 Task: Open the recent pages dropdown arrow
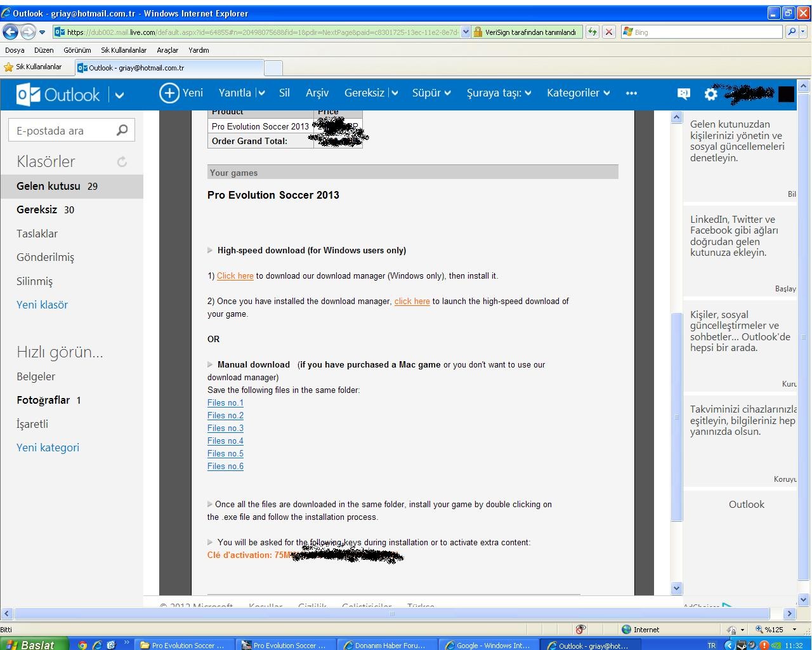point(43,32)
